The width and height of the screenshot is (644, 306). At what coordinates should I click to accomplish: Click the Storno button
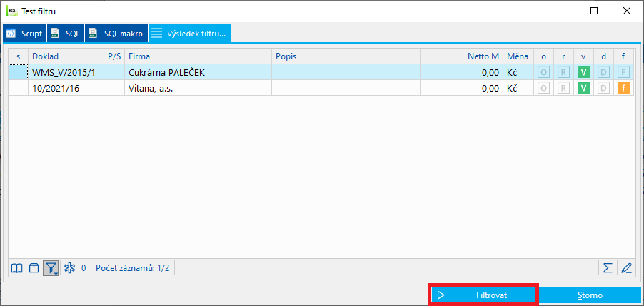590,295
